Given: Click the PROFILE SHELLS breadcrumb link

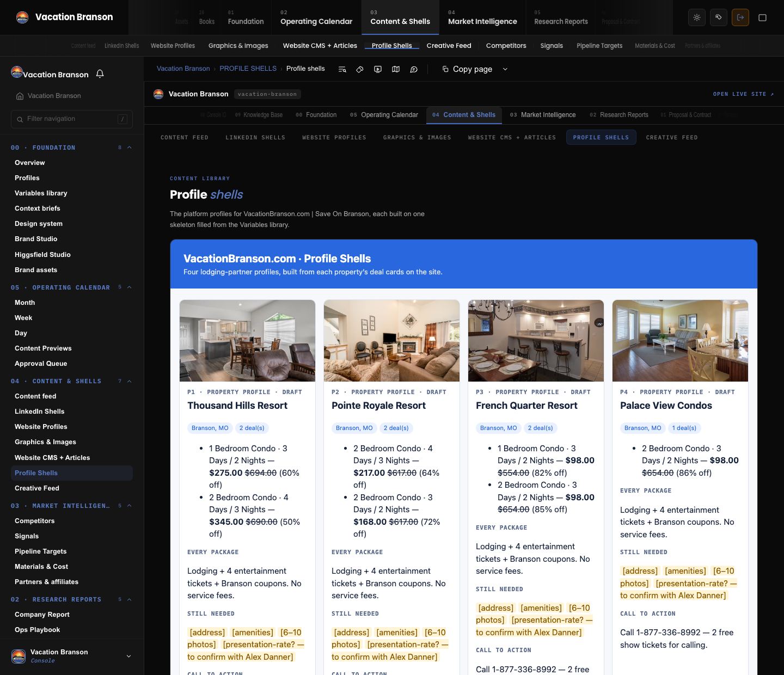Looking at the screenshot, I should point(248,69).
